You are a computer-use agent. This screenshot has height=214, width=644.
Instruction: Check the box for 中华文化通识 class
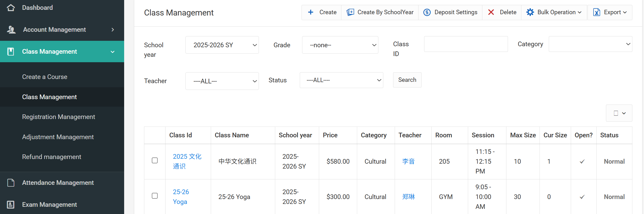155,161
